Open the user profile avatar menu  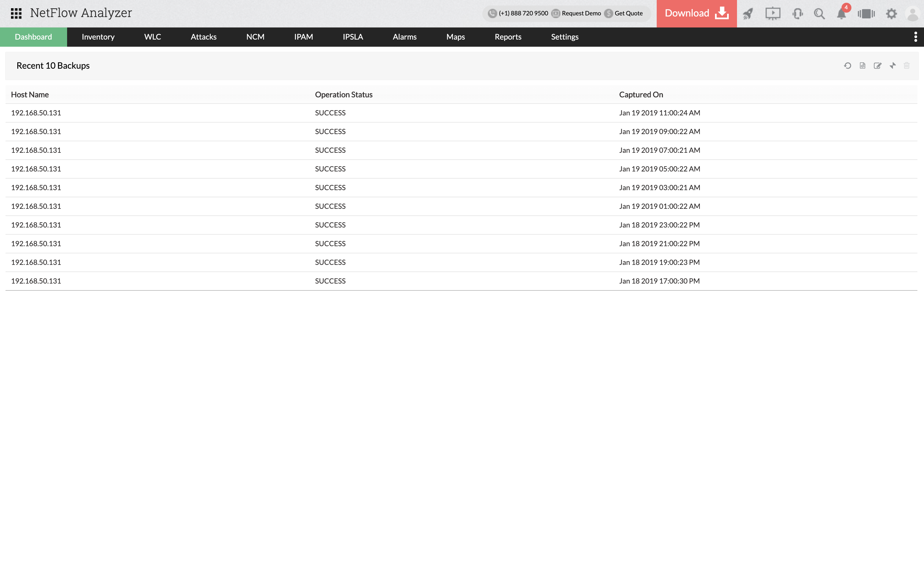(912, 14)
